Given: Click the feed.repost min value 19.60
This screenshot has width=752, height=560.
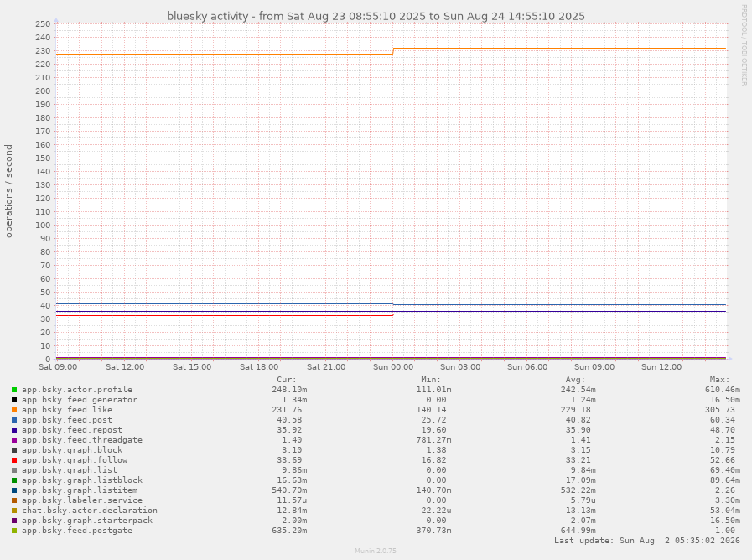Looking at the screenshot, I should (x=433, y=430).
